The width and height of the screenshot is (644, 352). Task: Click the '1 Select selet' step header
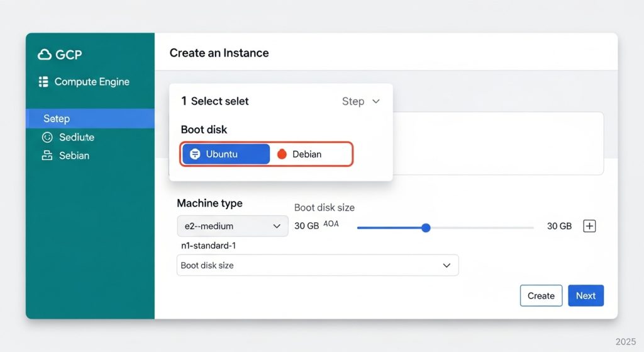(215, 101)
